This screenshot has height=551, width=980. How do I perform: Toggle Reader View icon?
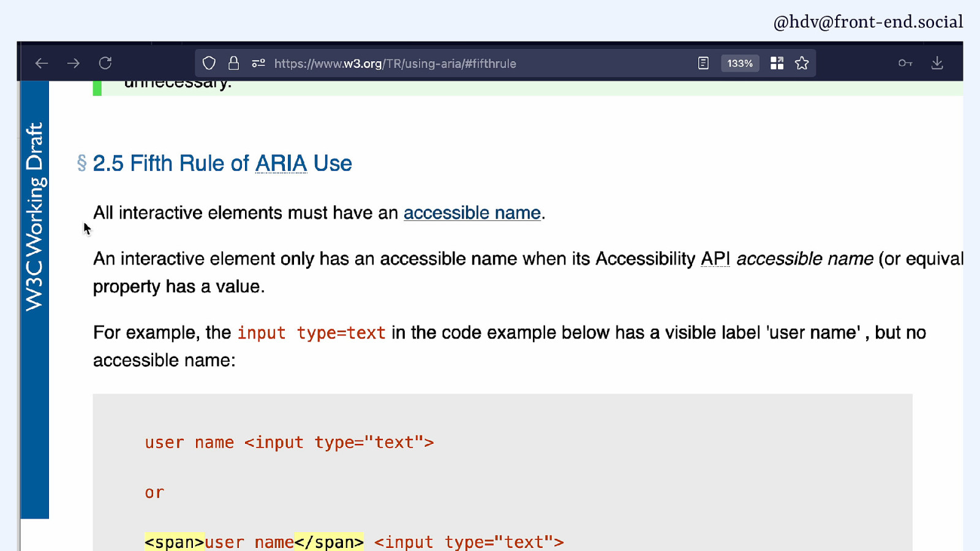(703, 63)
